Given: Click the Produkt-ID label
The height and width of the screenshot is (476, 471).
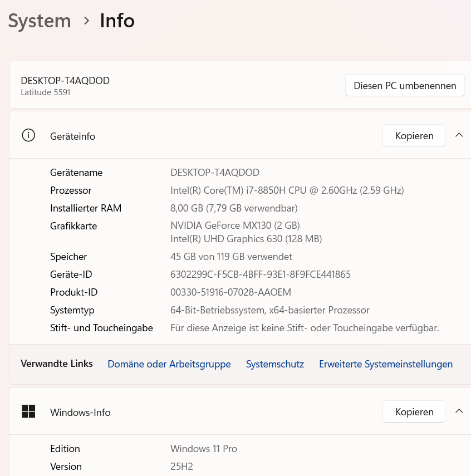Looking at the screenshot, I should tap(74, 292).
